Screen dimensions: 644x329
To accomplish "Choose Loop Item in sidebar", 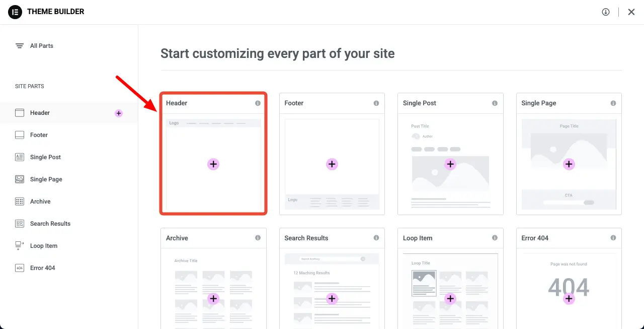I will click(44, 246).
